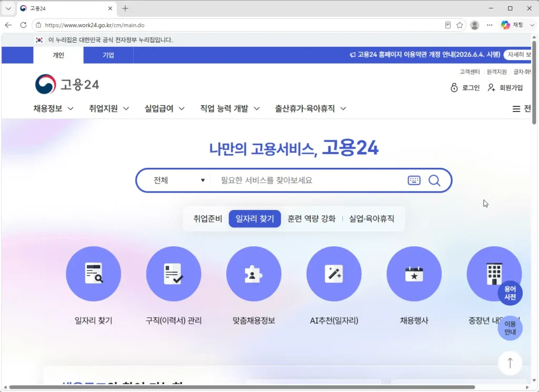Open the virtual keyboard icon in search box

pos(414,180)
